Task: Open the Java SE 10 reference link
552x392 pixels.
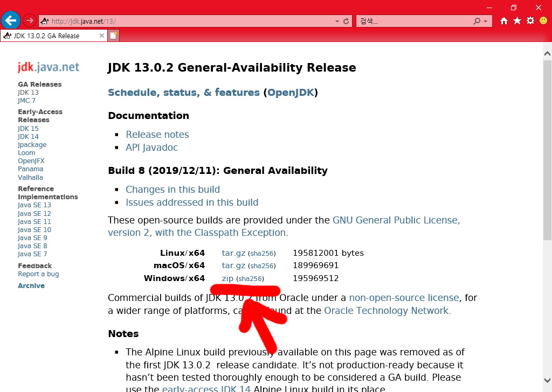Action: tap(34, 229)
